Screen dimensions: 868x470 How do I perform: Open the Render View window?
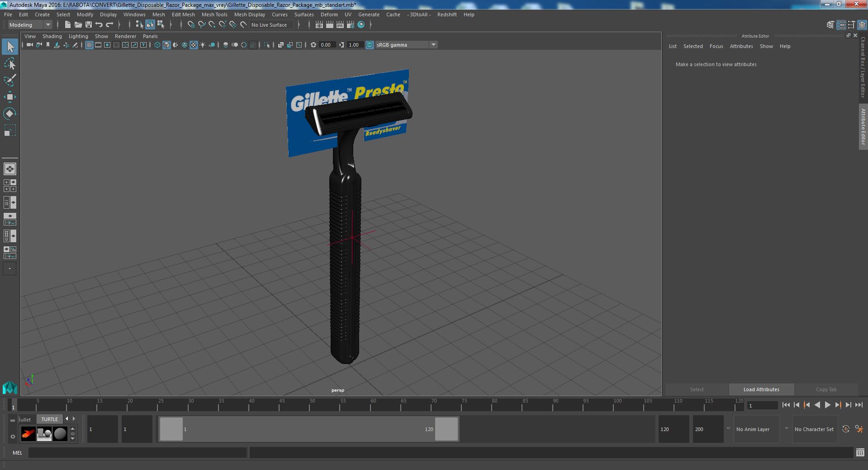coord(319,25)
